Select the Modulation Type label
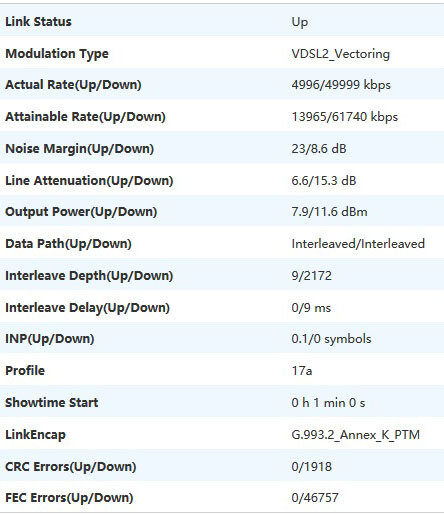 [57, 54]
